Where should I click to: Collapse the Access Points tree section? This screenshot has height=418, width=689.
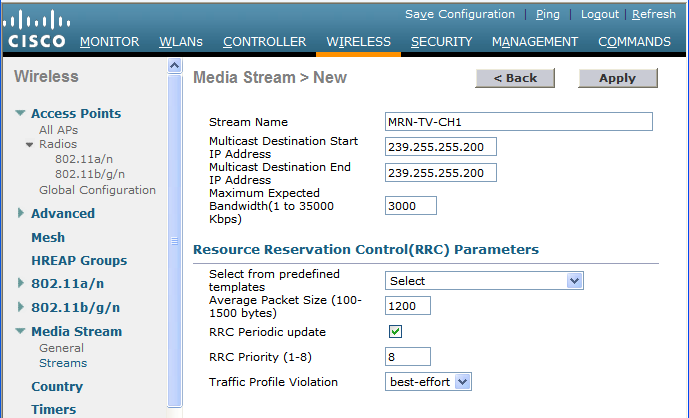click(x=20, y=114)
